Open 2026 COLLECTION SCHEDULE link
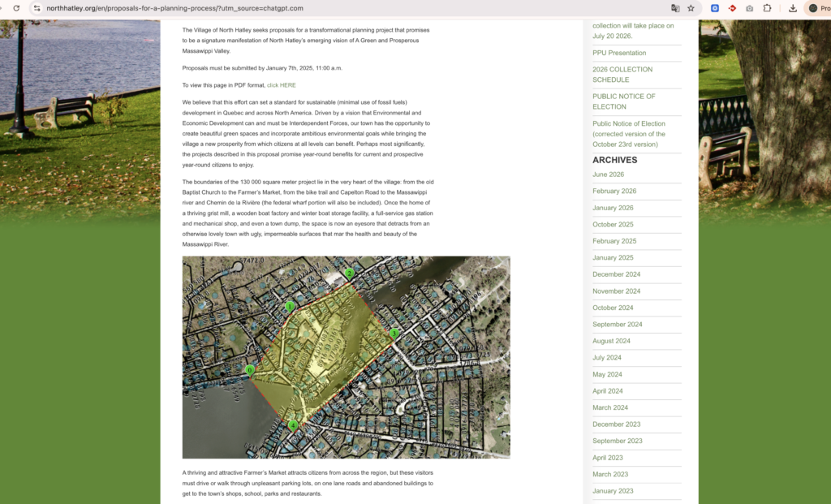 pos(622,74)
